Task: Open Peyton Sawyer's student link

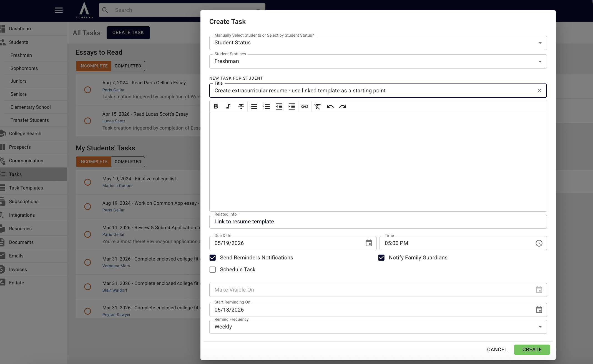Action: tap(116, 315)
